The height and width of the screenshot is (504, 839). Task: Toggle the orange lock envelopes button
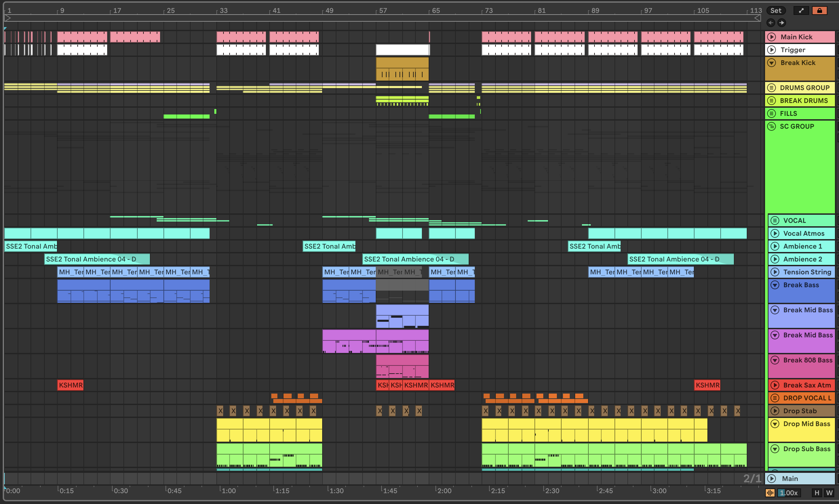point(819,10)
